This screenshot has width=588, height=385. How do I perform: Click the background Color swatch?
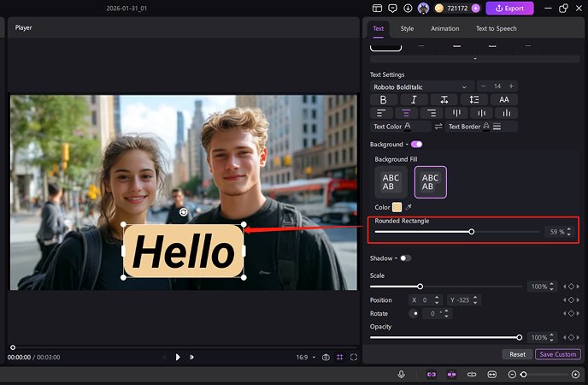pyautogui.click(x=397, y=207)
